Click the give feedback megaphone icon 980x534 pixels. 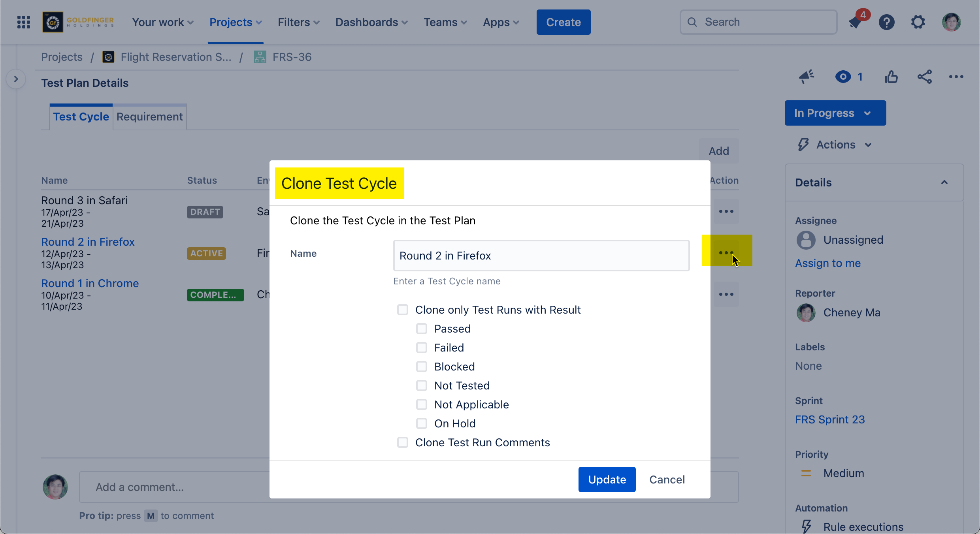pyautogui.click(x=806, y=77)
